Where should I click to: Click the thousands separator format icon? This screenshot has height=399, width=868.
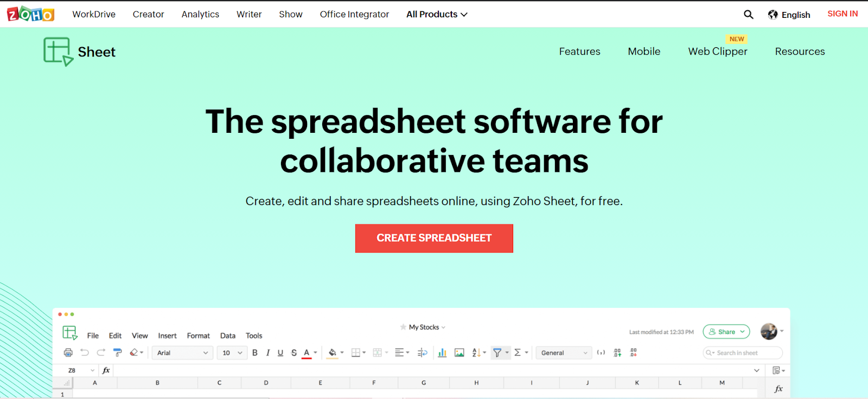coord(601,353)
